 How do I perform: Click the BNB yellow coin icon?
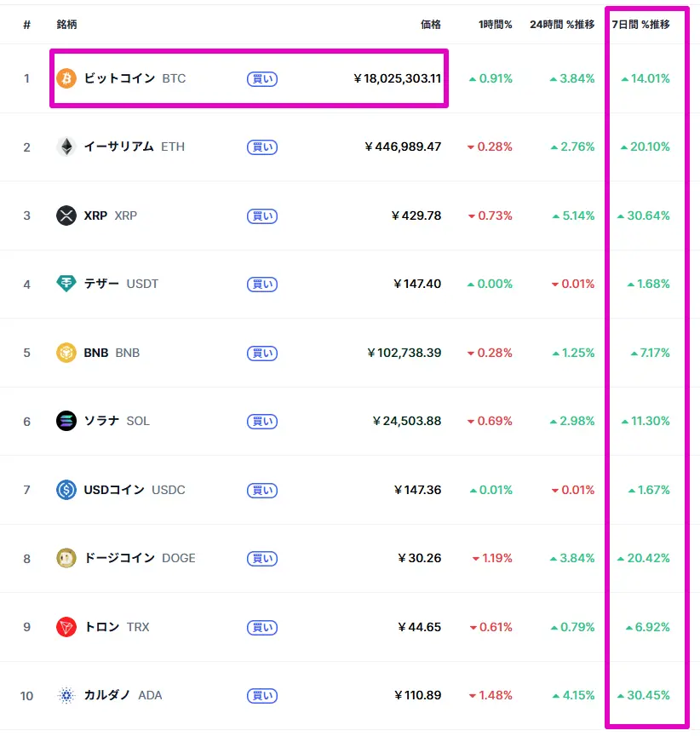pyautogui.click(x=66, y=353)
